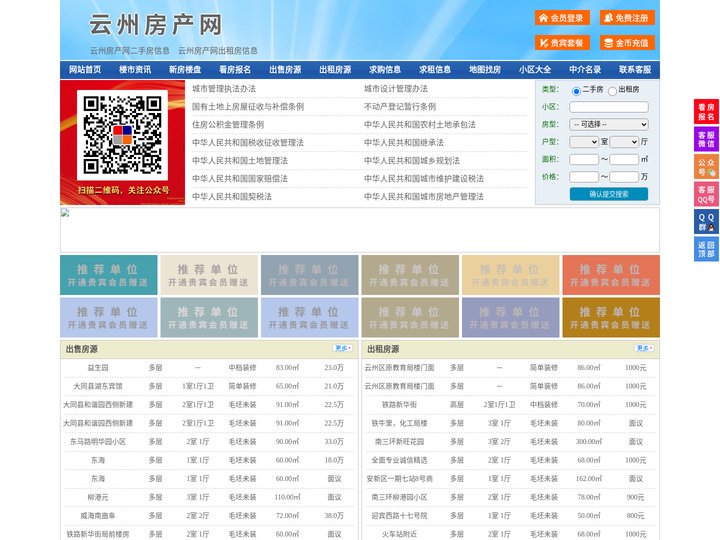The width and height of the screenshot is (720, 540).
Task: Open the 房型 dropdown
Action: (609, 124)
